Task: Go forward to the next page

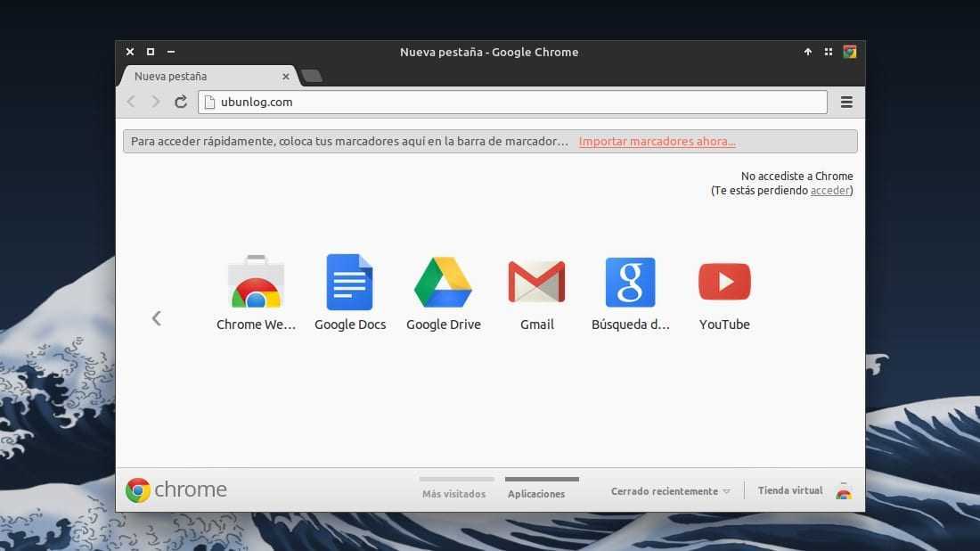Action: click(156, 102)
